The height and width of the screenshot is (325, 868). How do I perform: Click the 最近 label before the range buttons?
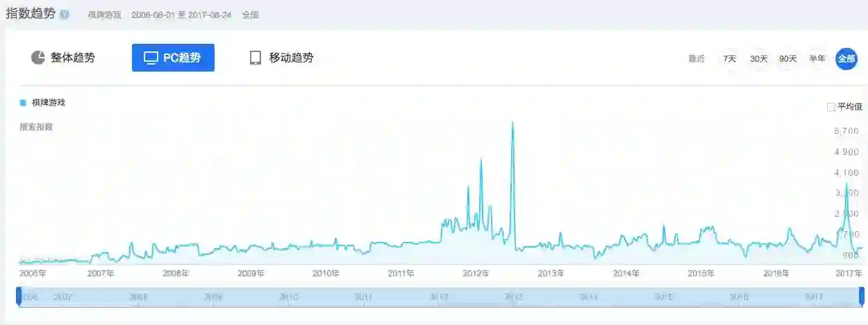coord(696,59)
